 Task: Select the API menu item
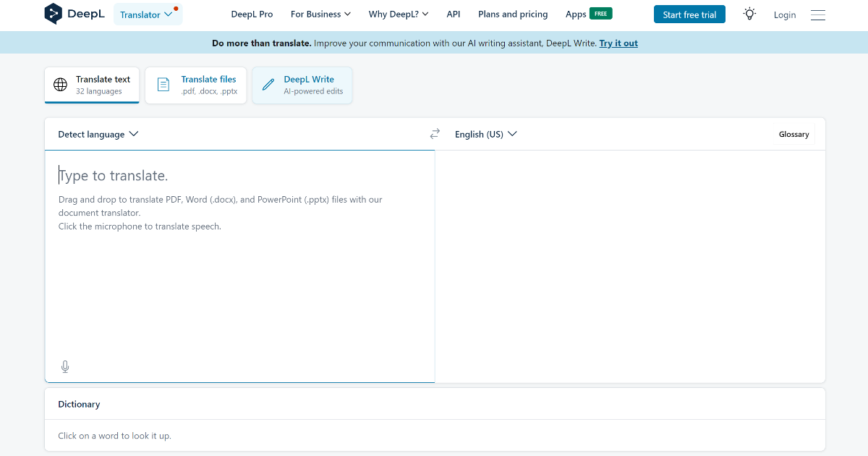point(454,14)
